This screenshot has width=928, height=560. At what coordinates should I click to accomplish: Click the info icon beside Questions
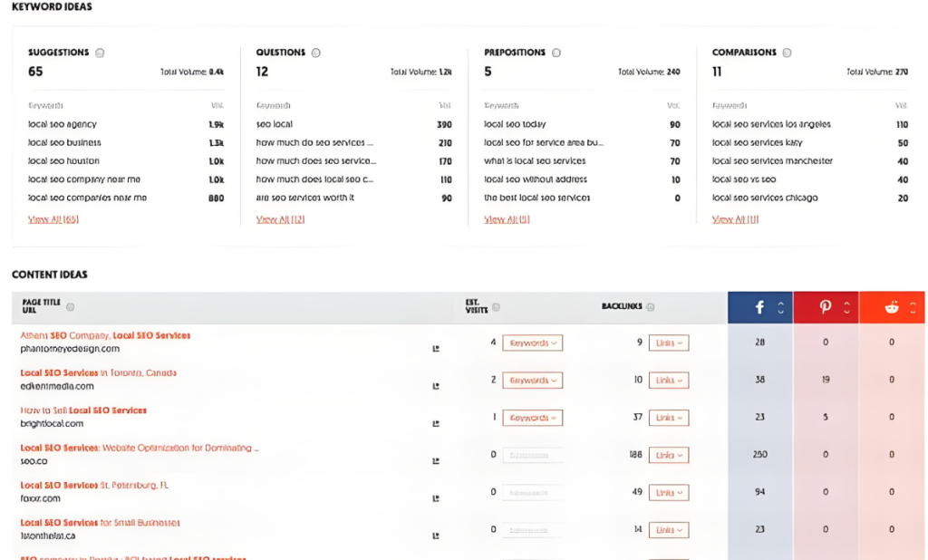click(x=315, y=53)
